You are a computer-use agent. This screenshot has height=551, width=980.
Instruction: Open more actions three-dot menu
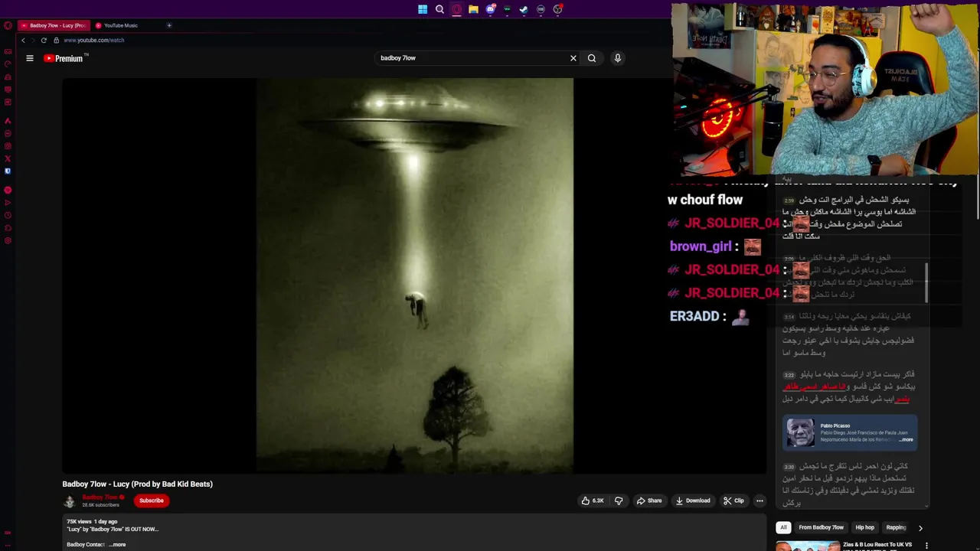pyautogui.click(x=759, y=500)
